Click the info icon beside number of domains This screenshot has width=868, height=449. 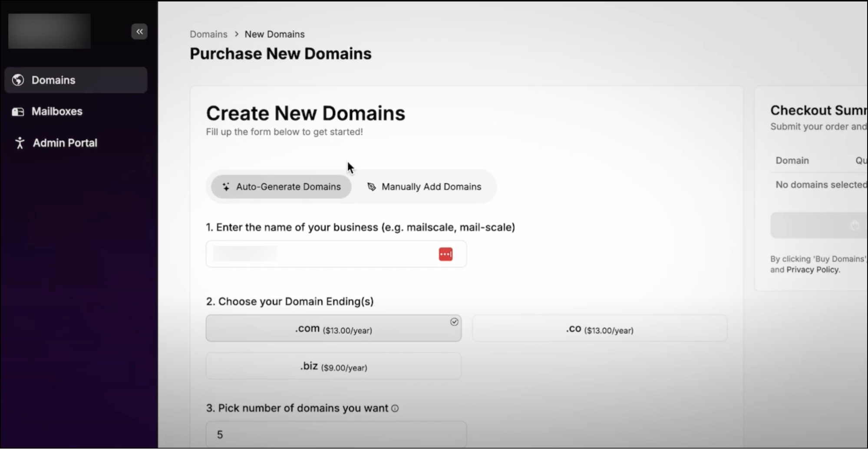point(395,408)
